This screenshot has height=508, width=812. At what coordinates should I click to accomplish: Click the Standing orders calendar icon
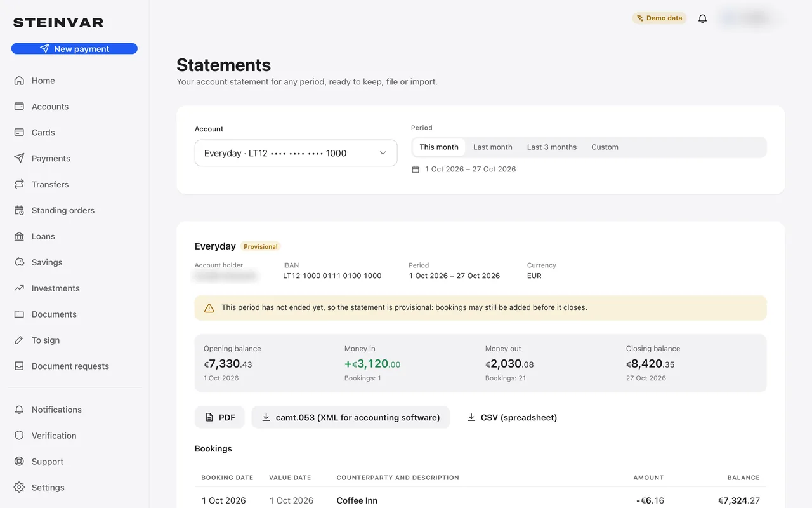coord(19,211)
